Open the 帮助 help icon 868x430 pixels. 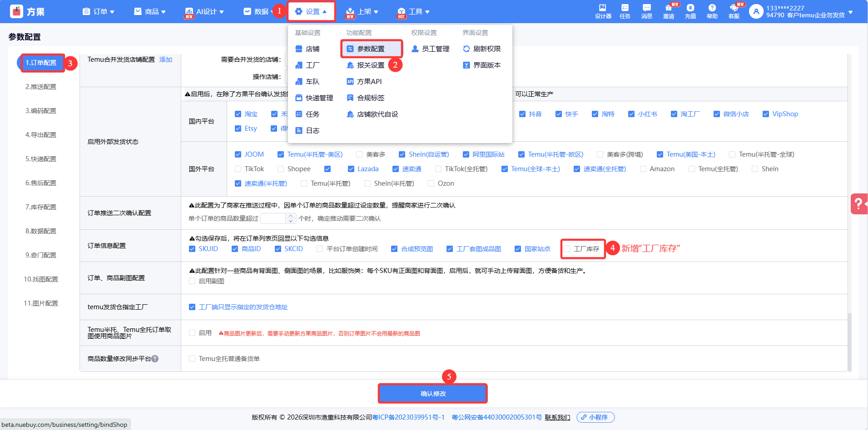pyautogui.click(x=712, y=11)
